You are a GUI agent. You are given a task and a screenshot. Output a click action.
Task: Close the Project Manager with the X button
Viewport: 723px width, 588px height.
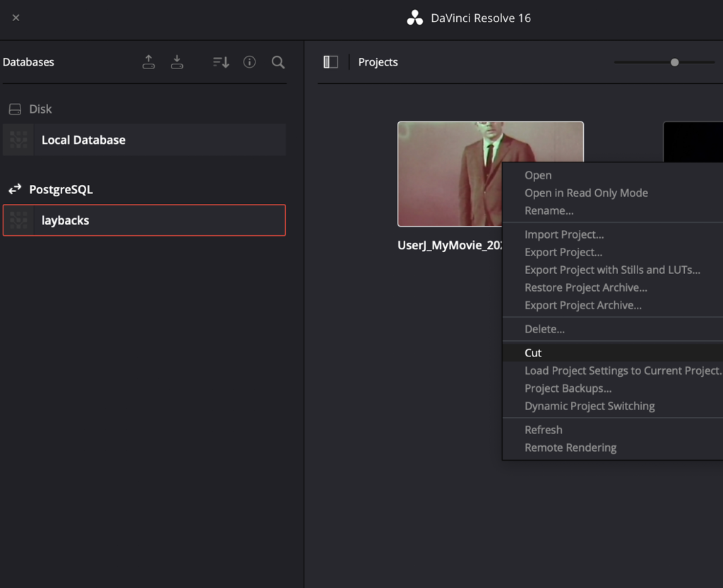[16, 18]
